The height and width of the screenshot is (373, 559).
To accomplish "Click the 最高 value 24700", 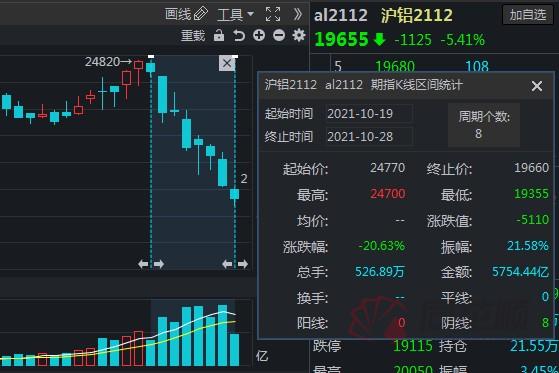I will click(x=388, y=194).
